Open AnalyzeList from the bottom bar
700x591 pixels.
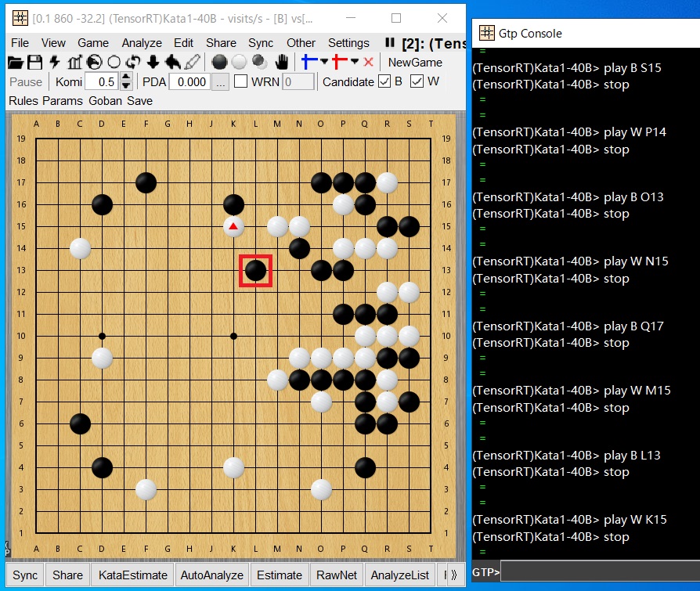tap(400, 575)
